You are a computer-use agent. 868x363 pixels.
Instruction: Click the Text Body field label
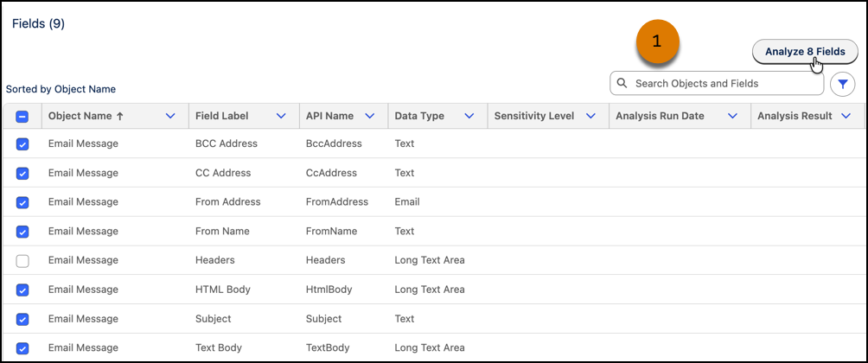[x=219, y=348]
